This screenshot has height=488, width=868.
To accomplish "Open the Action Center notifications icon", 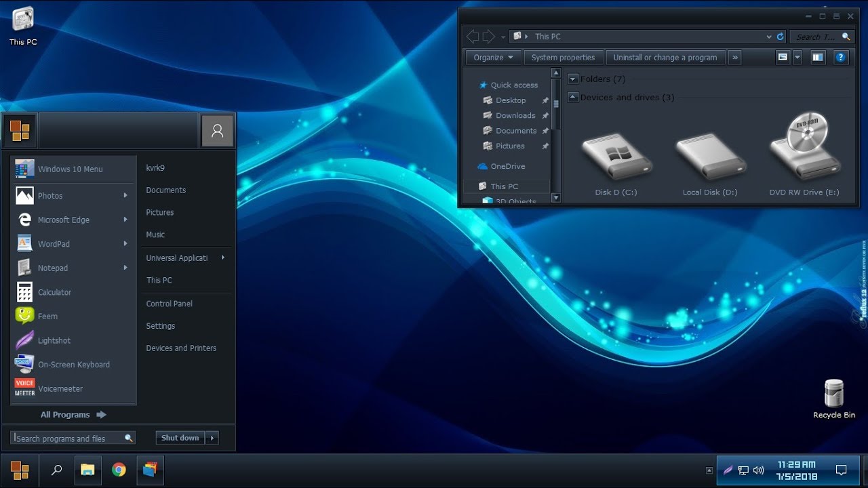I will (842, 470).
